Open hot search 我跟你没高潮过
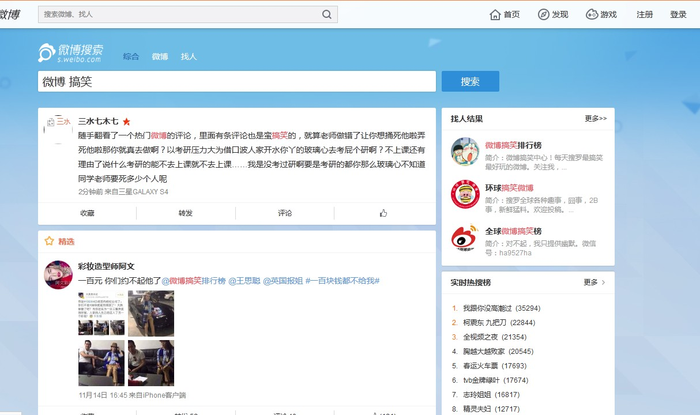This screenshot has width=700, height=415. (x=488, y=308)
